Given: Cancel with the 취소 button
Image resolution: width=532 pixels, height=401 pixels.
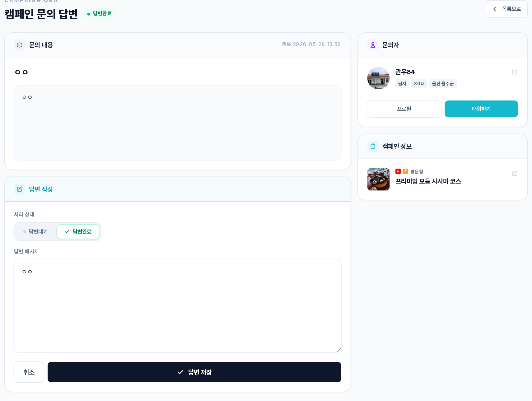Looking at the screenshot, I should coord(29,372).
